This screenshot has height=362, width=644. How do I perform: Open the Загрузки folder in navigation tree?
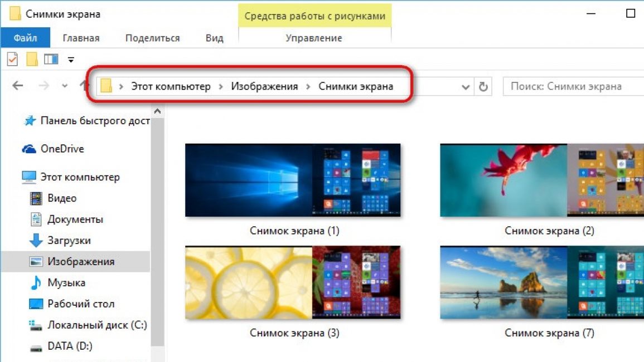tap(69, 241)
